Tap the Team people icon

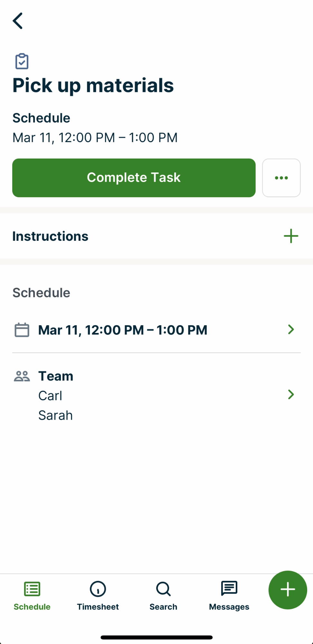click(x=22, y=376)
